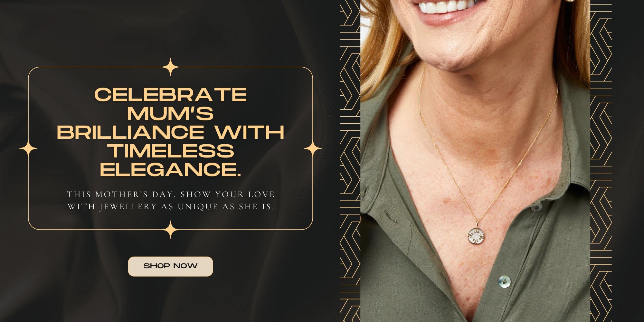The image size is (644, 322).
Task: Click the Shop Now button
Action: tap(170, 266)
